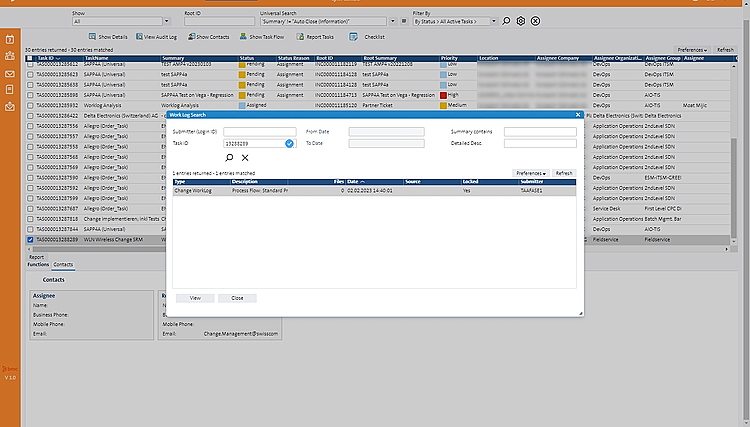The image size is (750, 427).
Task: Click the X clear icon in Work Log Search
Action: click(245, 158)
